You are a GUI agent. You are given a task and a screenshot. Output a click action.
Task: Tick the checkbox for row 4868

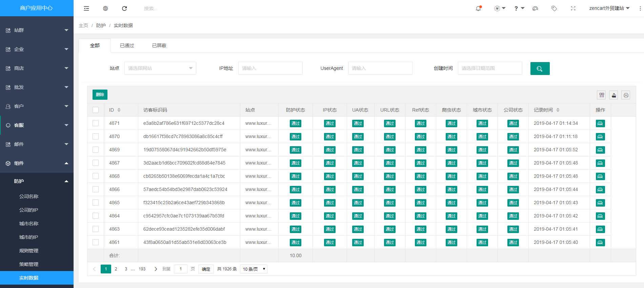click(96, 176)
